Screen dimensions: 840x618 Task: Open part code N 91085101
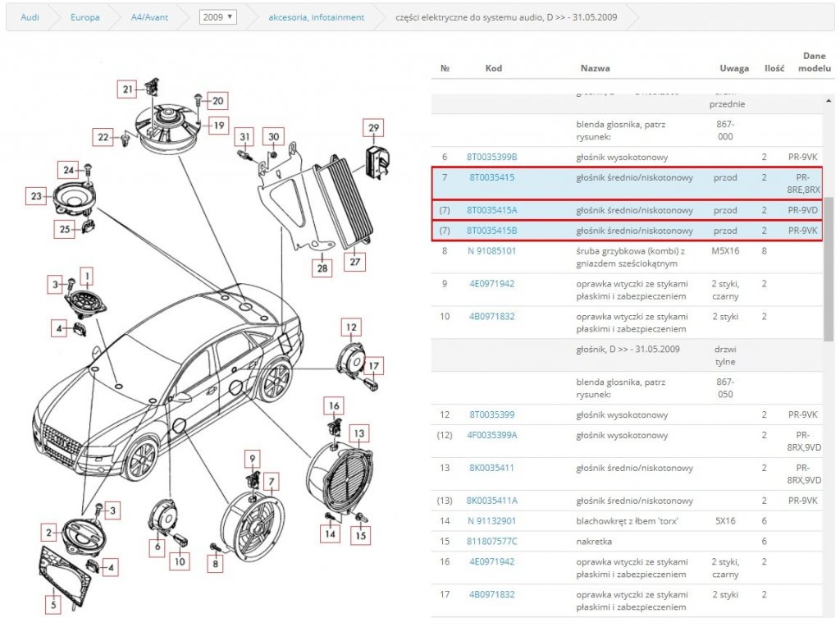(492, 251)
